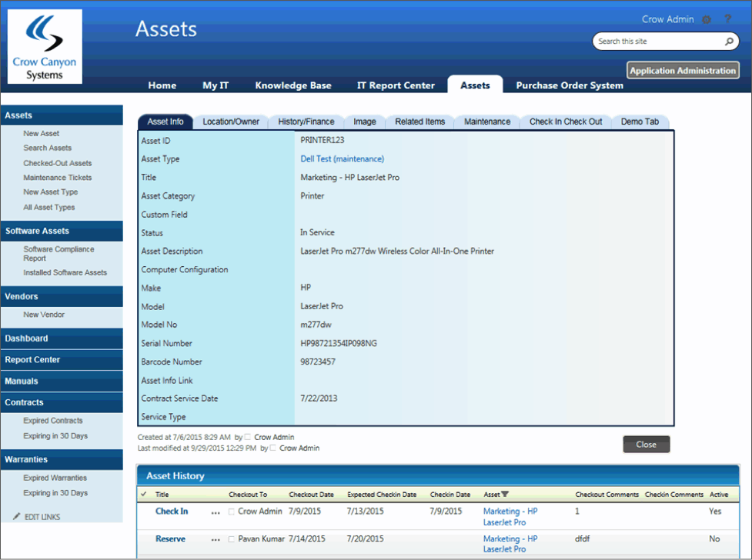
Task: Switch to the Location/Owner tab
Action: pos(231,122)
